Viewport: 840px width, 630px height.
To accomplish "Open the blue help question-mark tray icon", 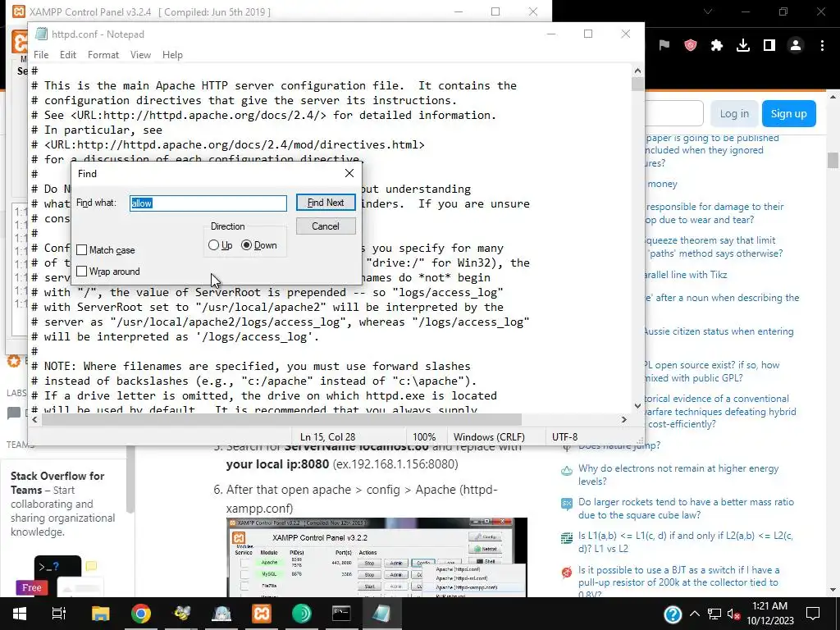I will tap(673, 614).
